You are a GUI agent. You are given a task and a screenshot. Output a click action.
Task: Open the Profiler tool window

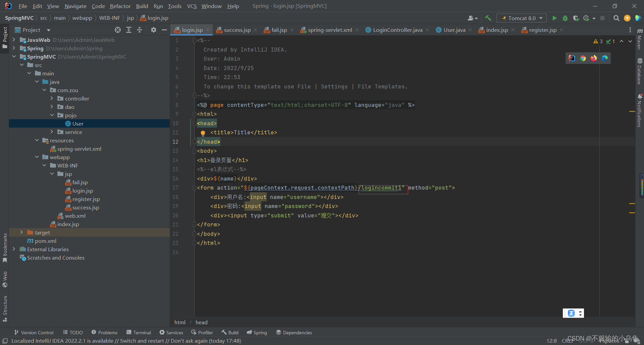pos(202,333)
